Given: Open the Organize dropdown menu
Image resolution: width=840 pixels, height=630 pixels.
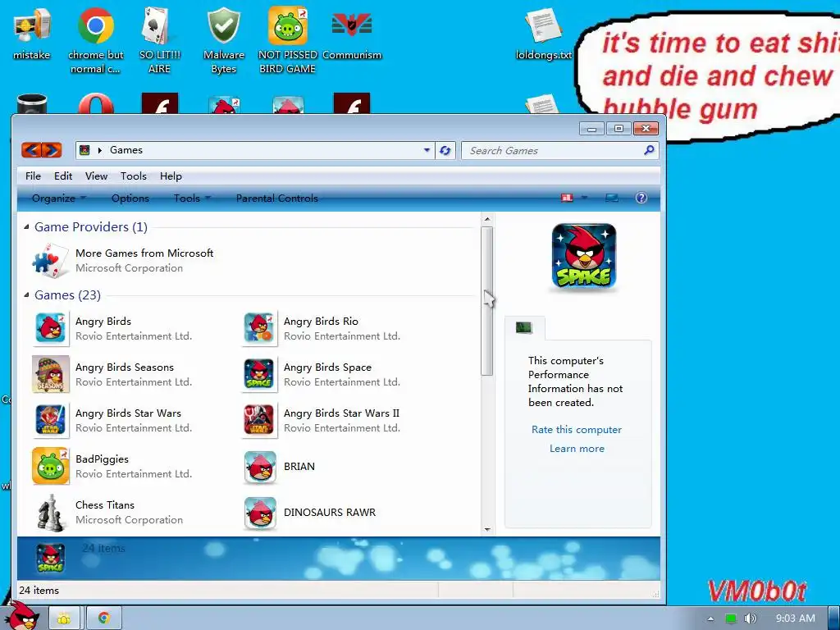Looking at the screenshot, I should (59, 199).
